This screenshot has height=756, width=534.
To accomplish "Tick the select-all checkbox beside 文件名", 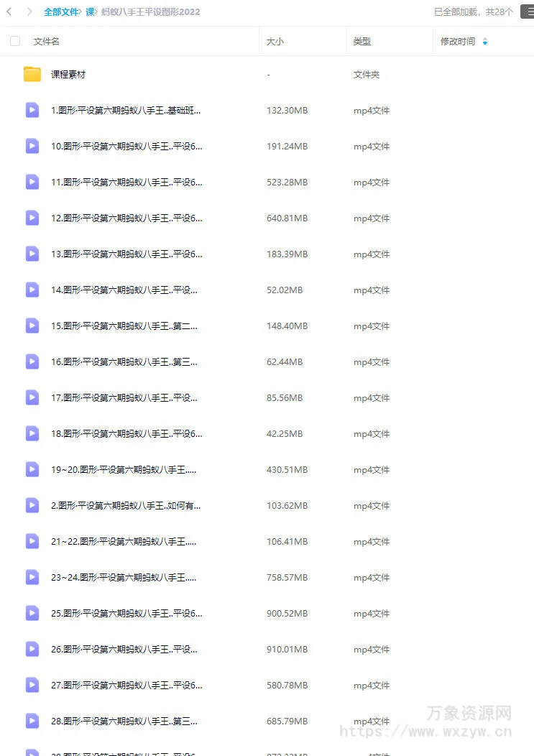I will pyautogui.click(x=15, y=41).
